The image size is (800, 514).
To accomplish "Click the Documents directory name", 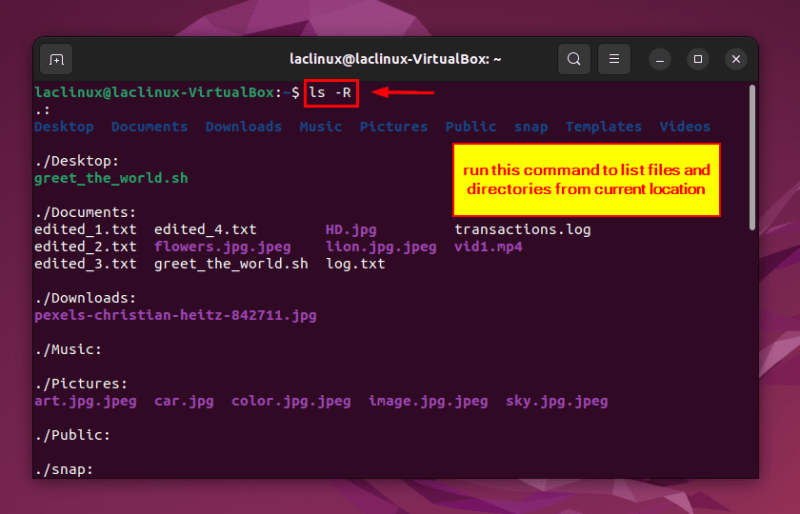I will 149,127.
